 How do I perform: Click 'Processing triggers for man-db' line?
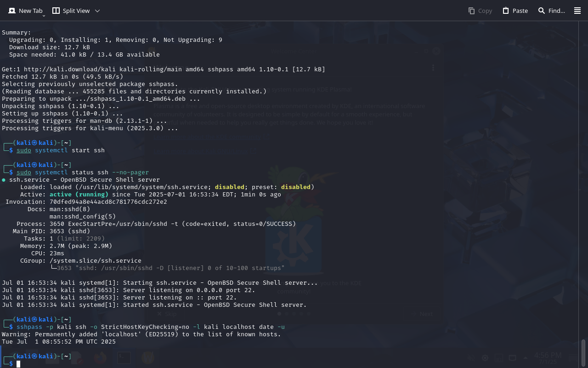[85, 121]
